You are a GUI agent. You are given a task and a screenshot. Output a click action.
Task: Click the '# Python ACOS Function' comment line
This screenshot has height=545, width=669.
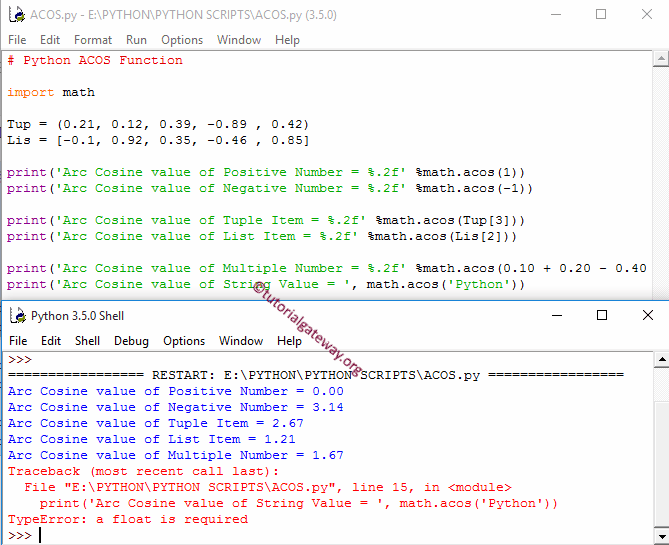tap(95, 60)
